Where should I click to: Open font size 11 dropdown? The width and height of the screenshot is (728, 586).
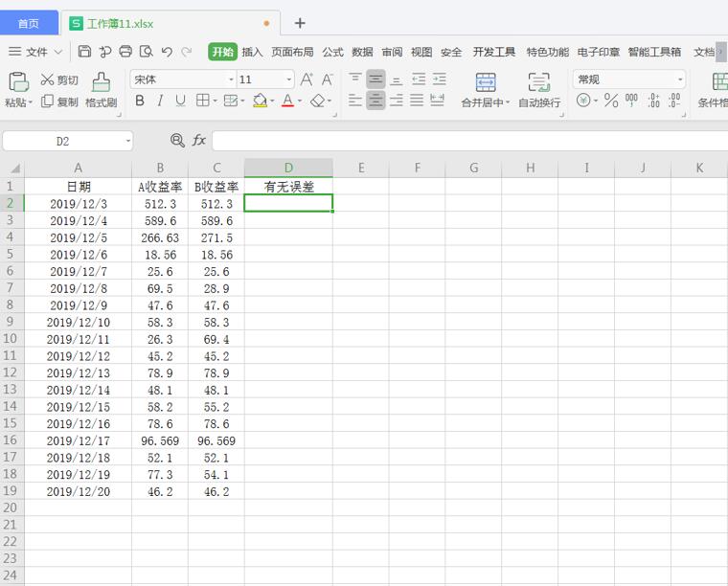[288, 79]
